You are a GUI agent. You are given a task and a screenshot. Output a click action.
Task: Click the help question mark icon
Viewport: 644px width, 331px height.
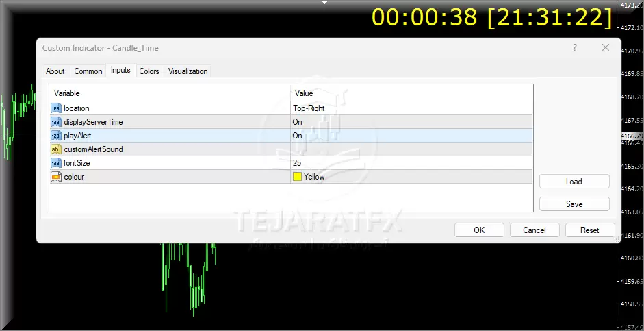[573, 47]
